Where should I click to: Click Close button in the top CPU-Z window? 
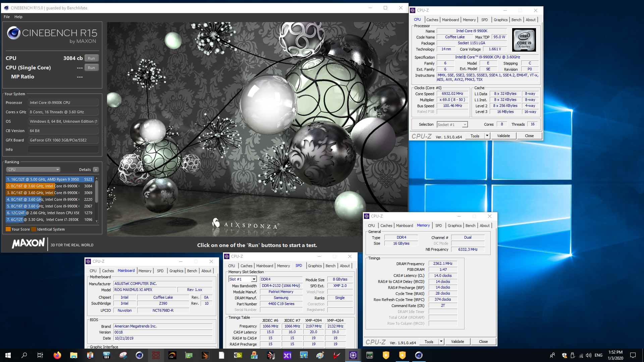pos(529,136)
